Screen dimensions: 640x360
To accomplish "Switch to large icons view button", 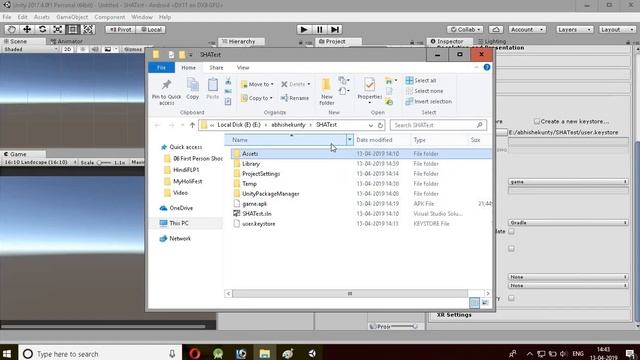I will tap(485, 303).
